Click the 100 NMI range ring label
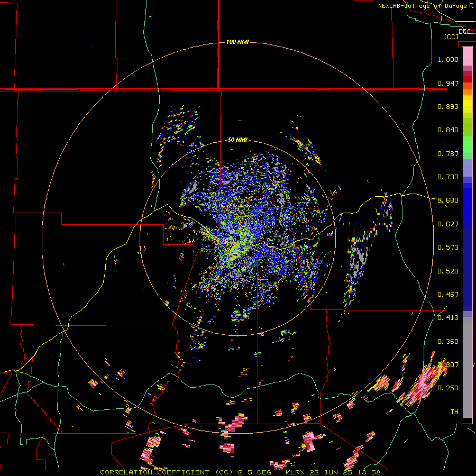Image resolution: width=476 pixels, height=476 pixels. (237, 42)
